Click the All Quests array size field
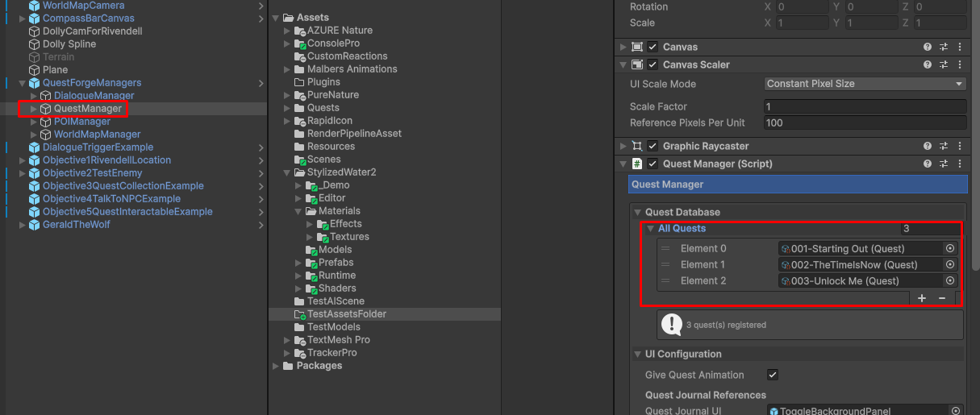980x415 pixels. 929,229
